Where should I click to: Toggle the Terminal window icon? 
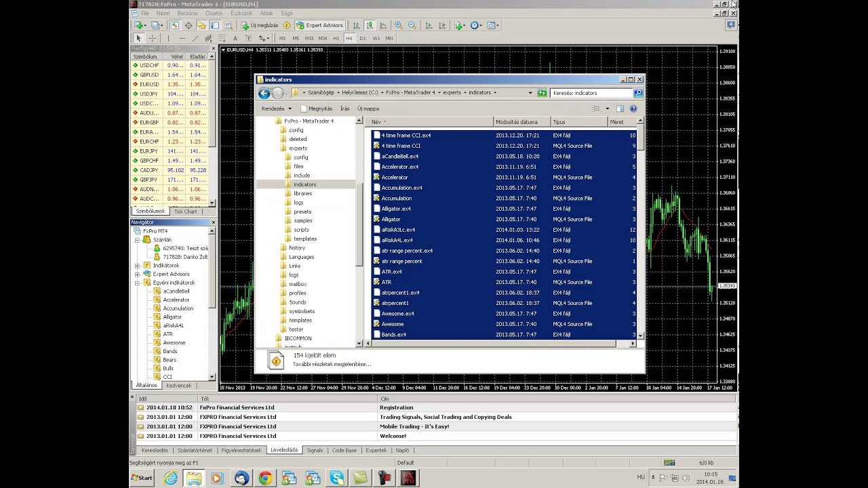tap(215, 25)
